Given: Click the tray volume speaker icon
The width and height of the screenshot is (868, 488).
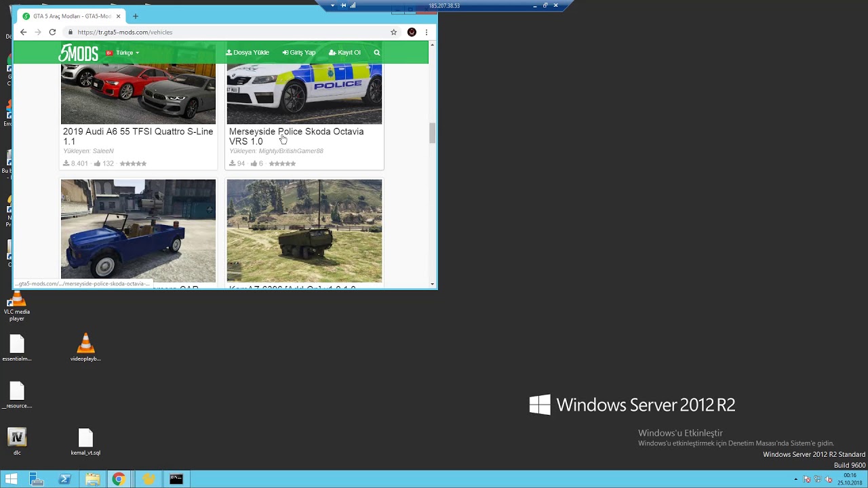Looking at the screenshot, I should (829, 479).
